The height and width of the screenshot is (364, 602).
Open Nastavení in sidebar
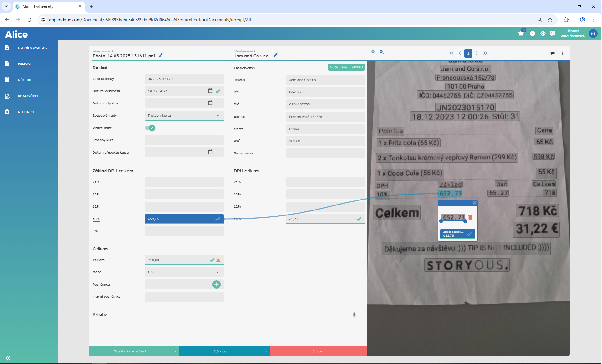click(29, 112)
